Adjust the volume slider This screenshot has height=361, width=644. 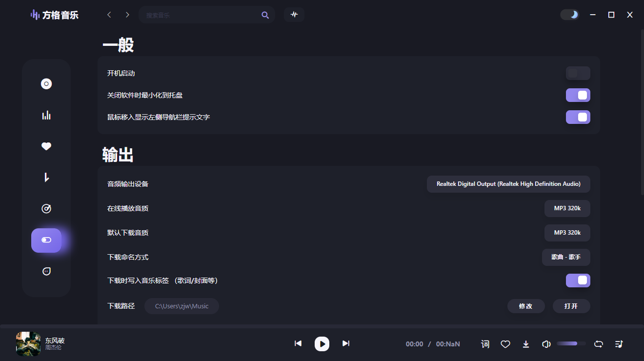[571, 343]
